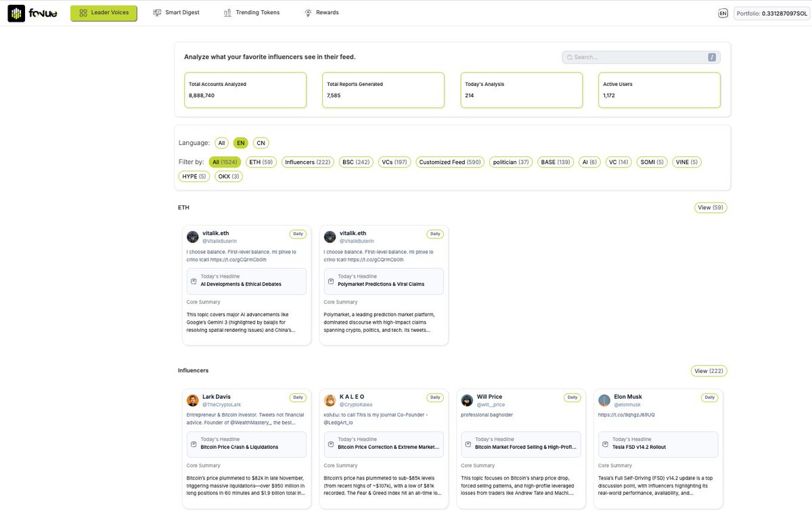Open the Smart Digest tab
This screenshot has height=518, width=812.
pyautogui.click(x=177, y=13)
